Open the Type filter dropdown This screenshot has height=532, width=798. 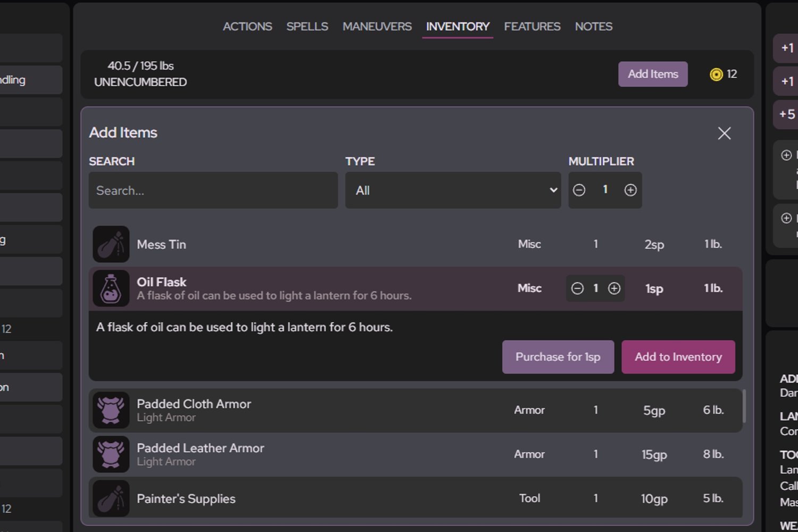pyautogui.click(x=453, y=190)
